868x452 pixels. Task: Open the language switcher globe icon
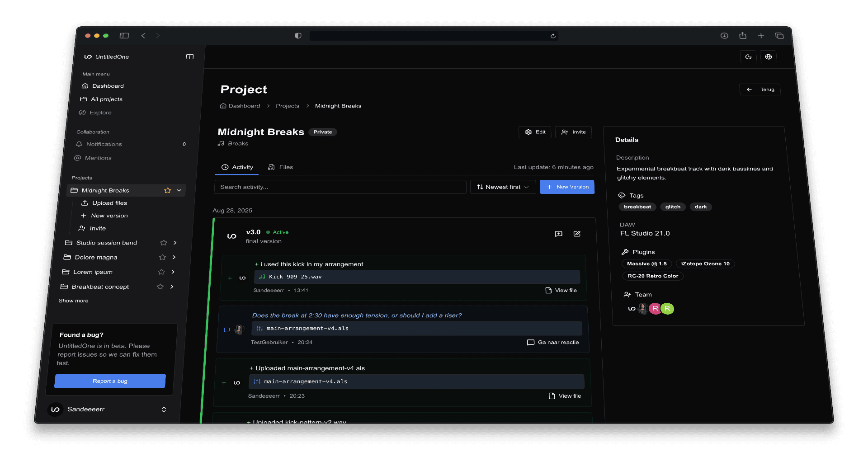tap(768, 56)
